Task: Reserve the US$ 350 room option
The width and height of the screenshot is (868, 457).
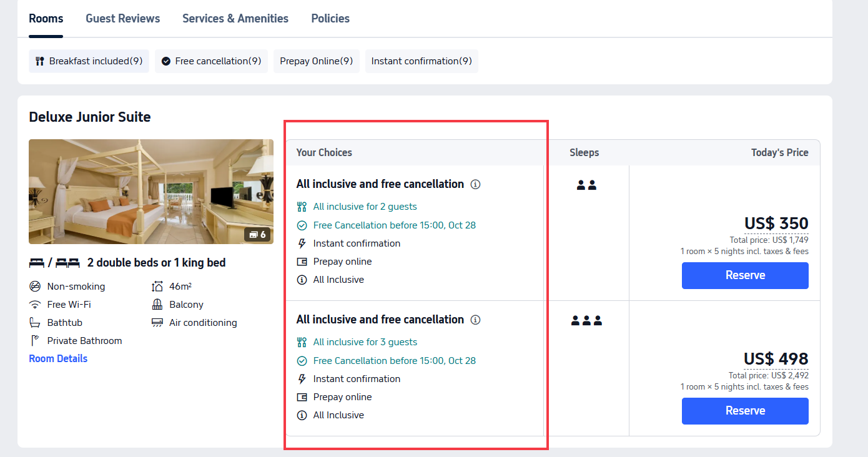Action: [744, 275]
